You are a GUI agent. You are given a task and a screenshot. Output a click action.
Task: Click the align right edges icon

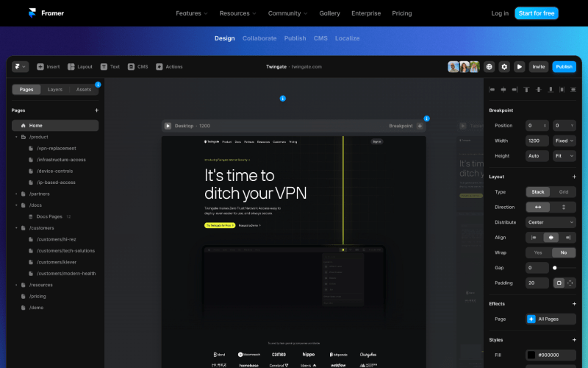514,89
